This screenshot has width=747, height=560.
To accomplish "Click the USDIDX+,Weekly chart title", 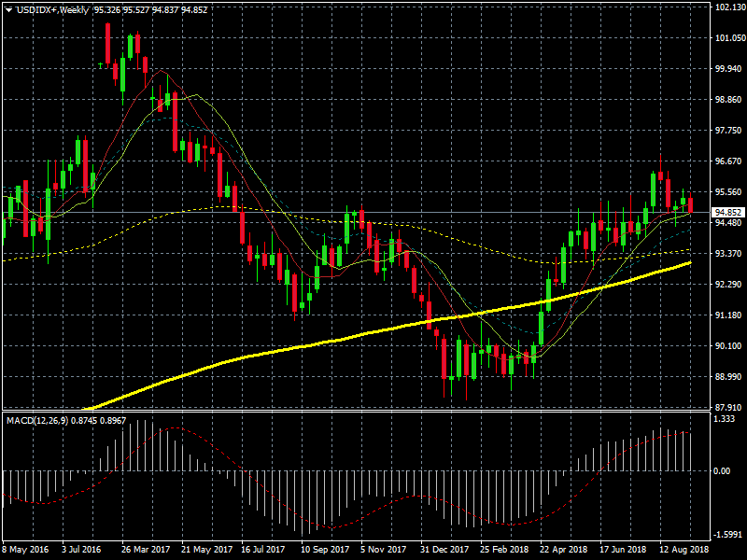I will [51, 9].
